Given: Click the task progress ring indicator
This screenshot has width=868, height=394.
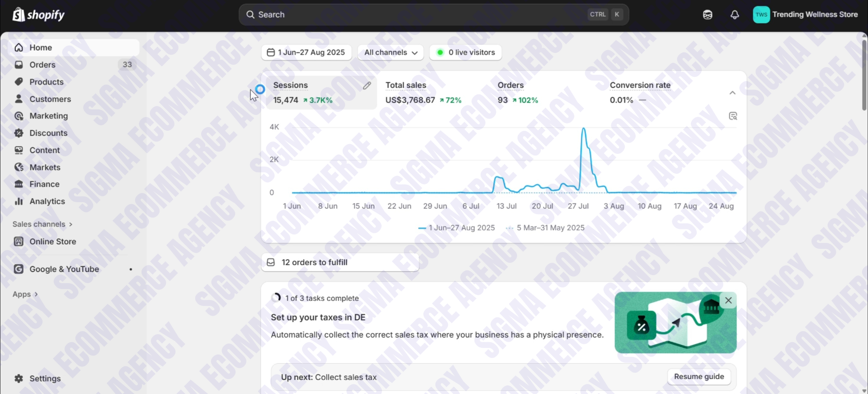Looking at the screenshot, I should [276, 298].
